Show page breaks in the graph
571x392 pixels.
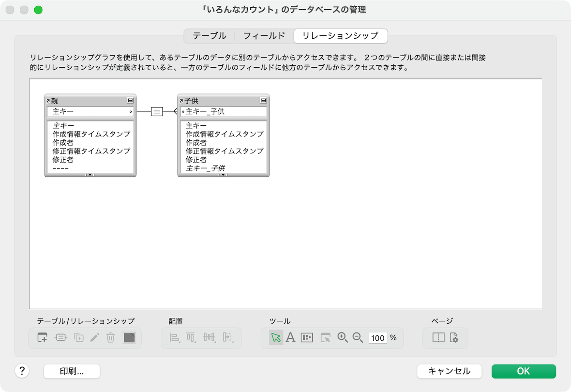pyautogui.click(x=438, y=338)
